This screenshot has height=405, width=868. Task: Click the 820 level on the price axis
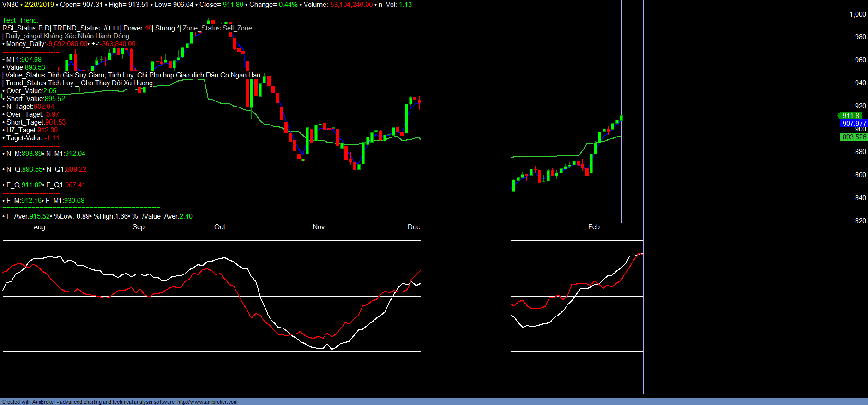pos(860,221)
